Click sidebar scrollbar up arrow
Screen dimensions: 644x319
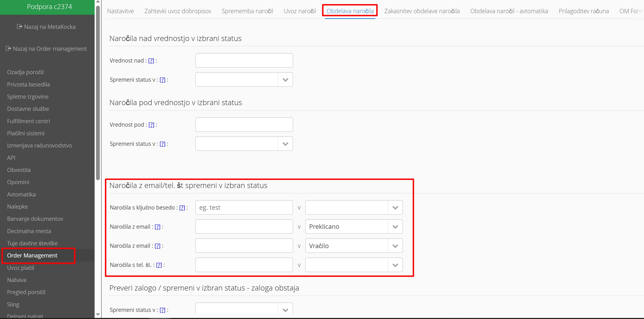pos(98,2)
